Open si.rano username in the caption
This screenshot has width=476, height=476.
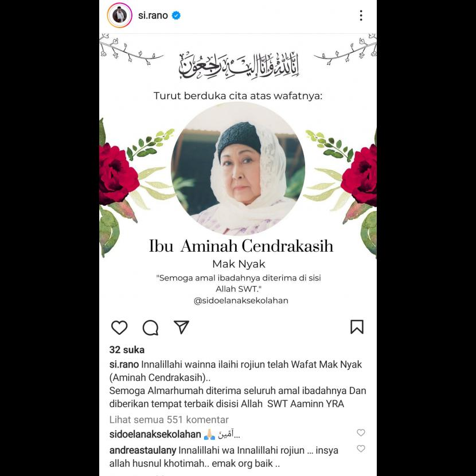point(124,364)
